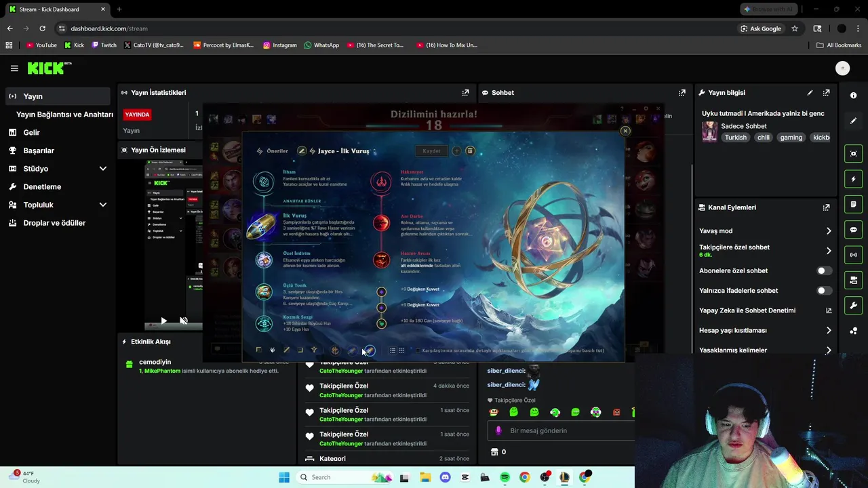Click the Turkish stream tag
This screenshot has width=868, height=488.
(735, 138)
